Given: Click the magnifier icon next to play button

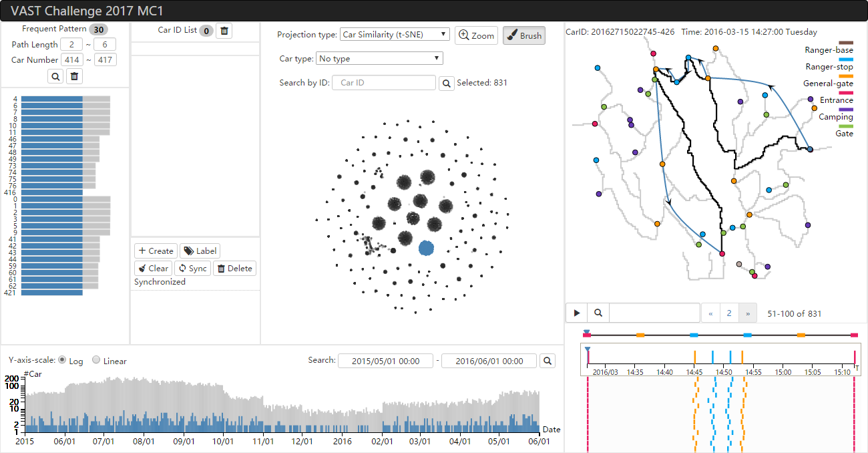Looking at the screenshot, I should pos(598,313).
